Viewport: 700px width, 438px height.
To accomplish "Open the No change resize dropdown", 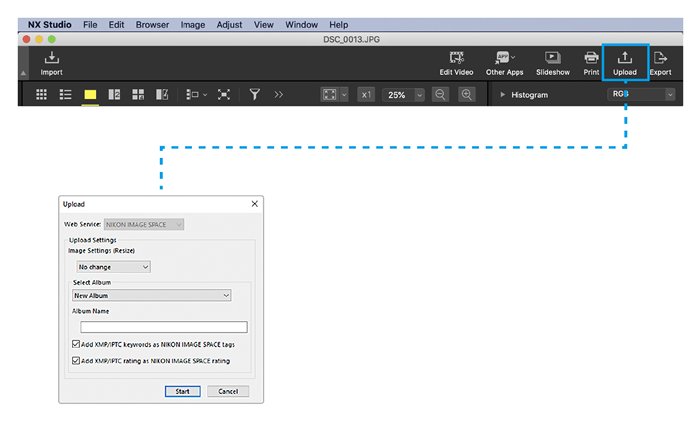I will (x=112, y=267).
